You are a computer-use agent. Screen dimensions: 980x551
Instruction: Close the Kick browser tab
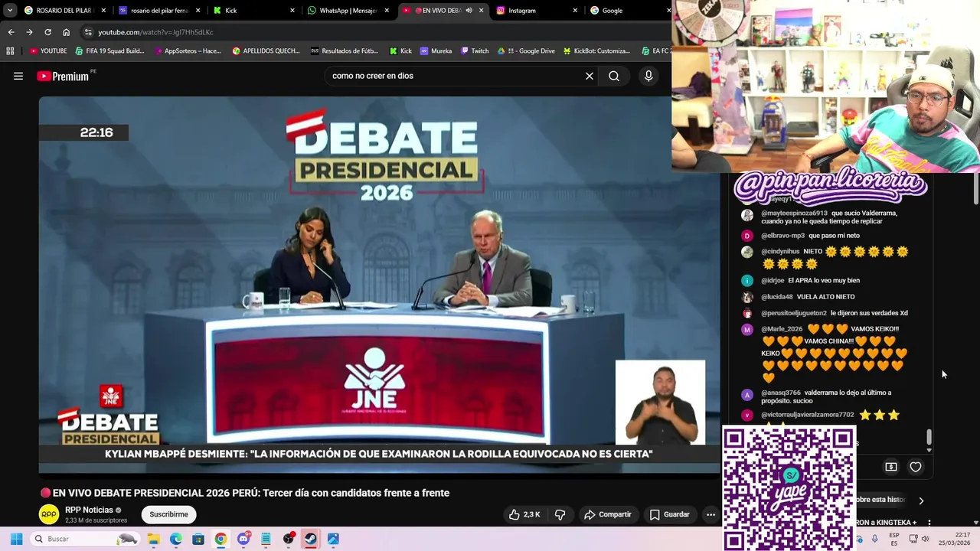[292, 11]
